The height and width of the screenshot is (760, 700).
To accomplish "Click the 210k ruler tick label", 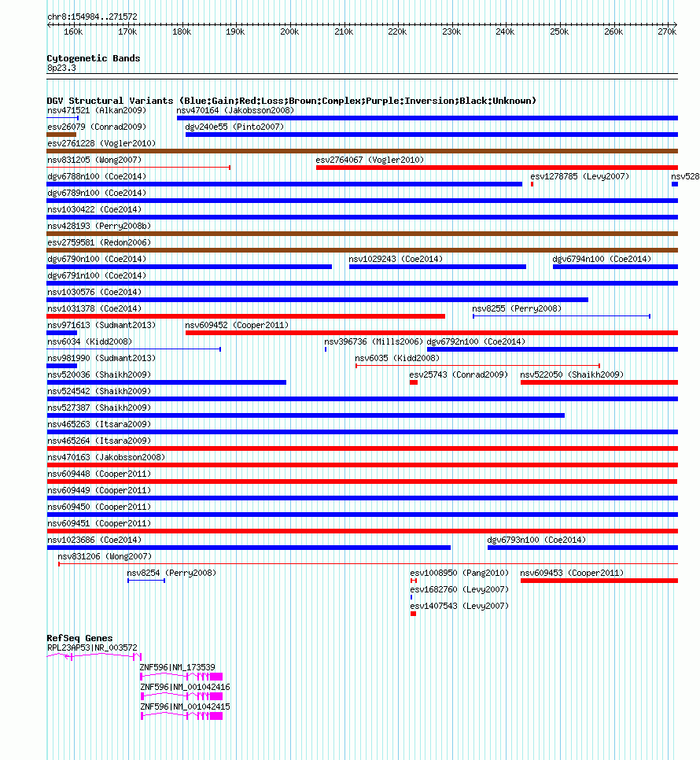I will click(x=344, y=31).
